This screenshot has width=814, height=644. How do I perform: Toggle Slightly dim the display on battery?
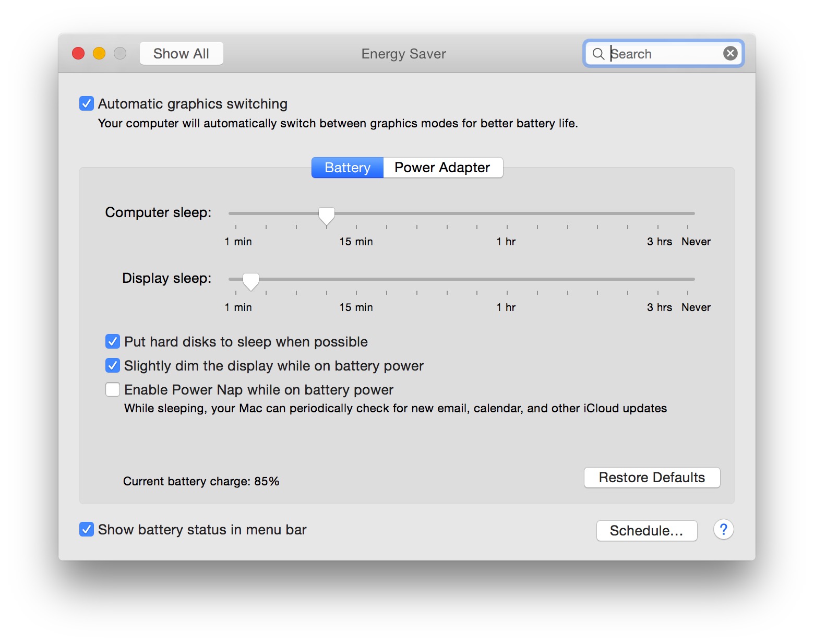[x=113, y=366]
